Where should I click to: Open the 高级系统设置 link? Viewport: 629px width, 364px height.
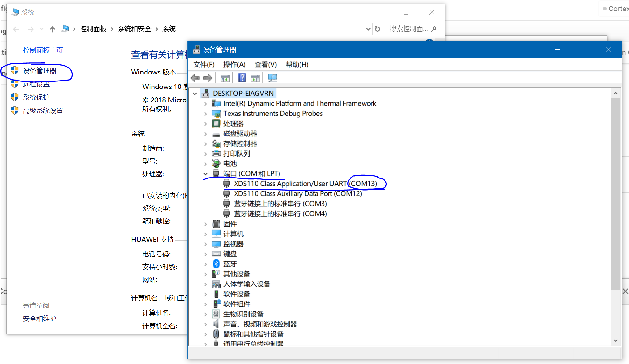click(x=43, y=110)
